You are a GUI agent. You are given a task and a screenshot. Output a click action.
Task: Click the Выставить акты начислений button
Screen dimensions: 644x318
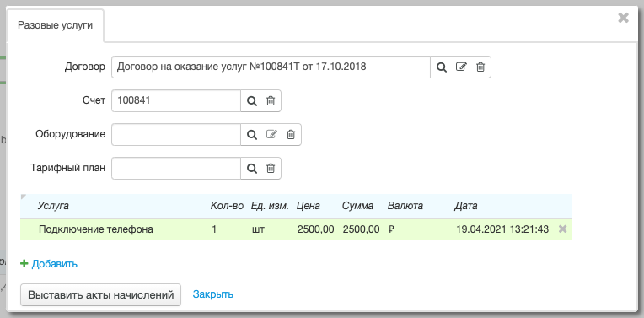(x=100, y=294)
